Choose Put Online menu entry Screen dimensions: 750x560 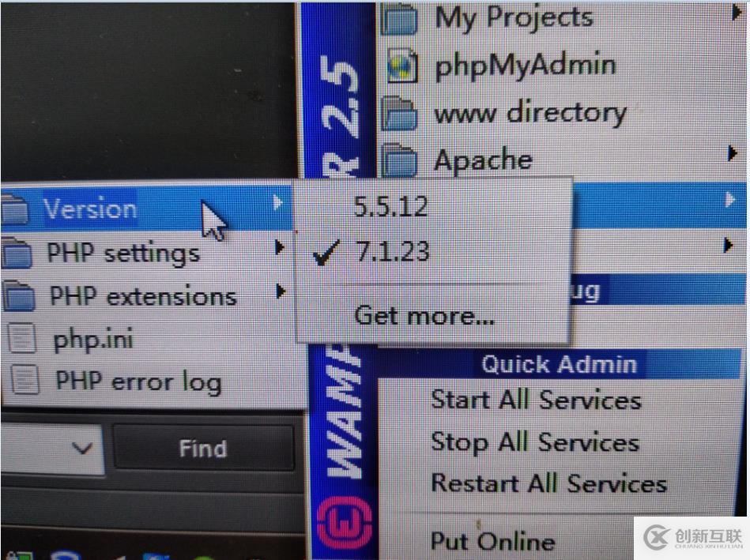(492, 541)
